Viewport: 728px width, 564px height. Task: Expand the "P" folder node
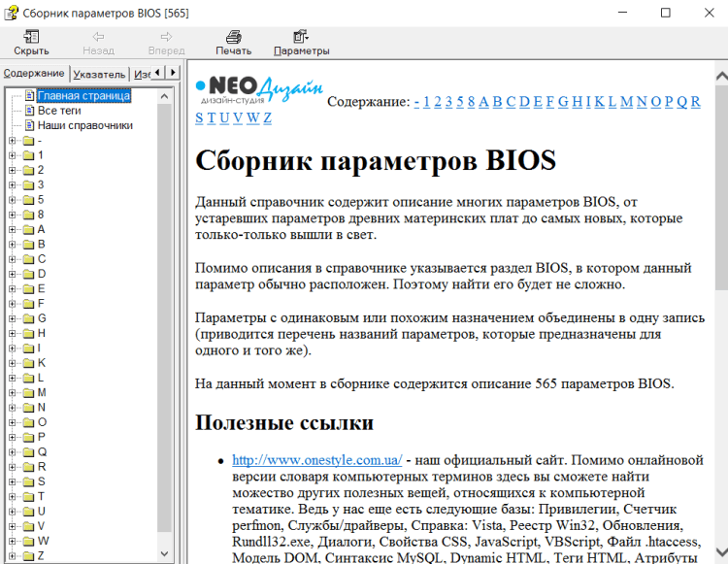click(13, 437)
